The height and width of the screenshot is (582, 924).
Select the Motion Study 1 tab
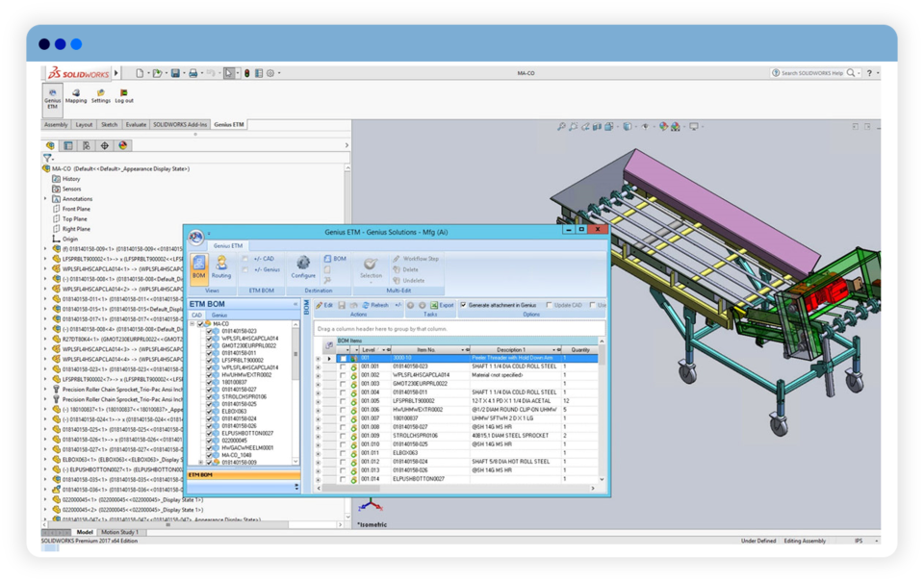point(120,531)
